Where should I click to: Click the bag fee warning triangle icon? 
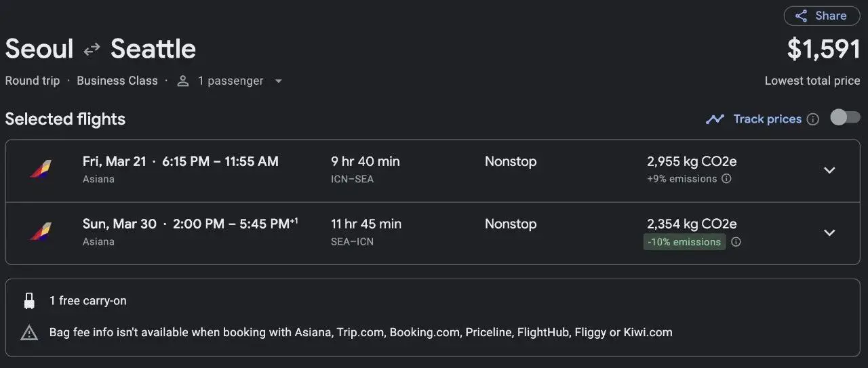click(x=29, y=333)
